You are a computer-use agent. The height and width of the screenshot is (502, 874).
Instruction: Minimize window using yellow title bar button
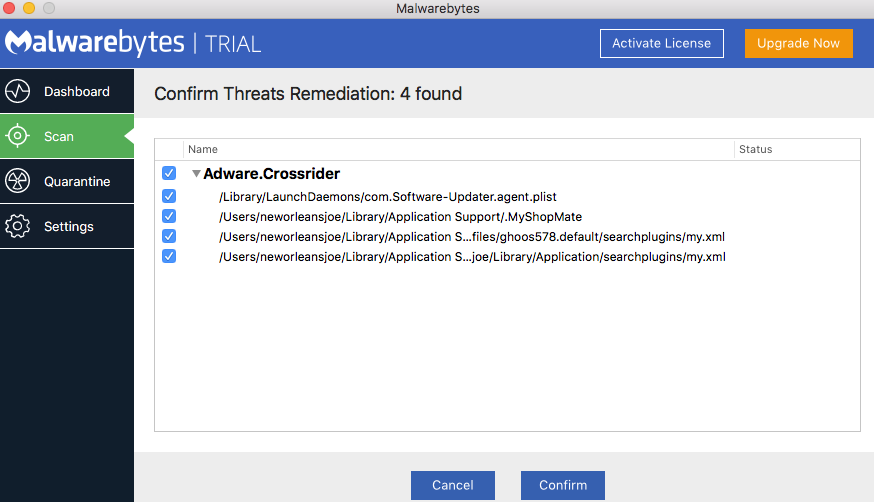coord(29,8)
